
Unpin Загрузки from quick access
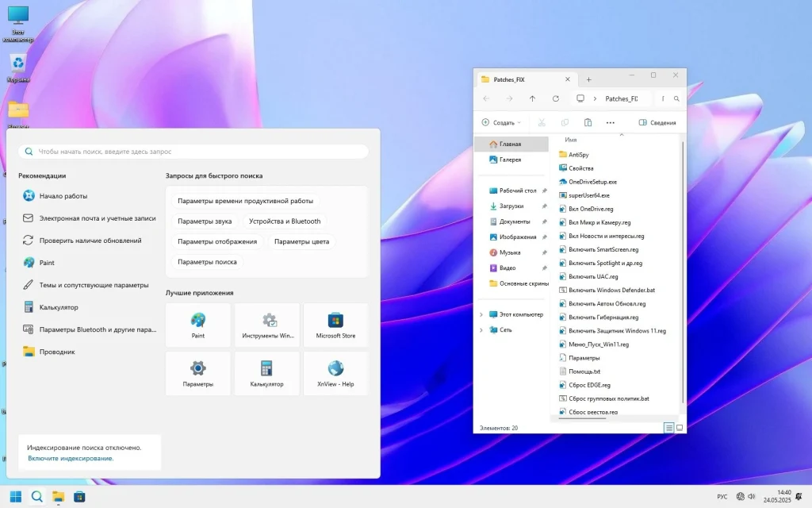[545, 206]
